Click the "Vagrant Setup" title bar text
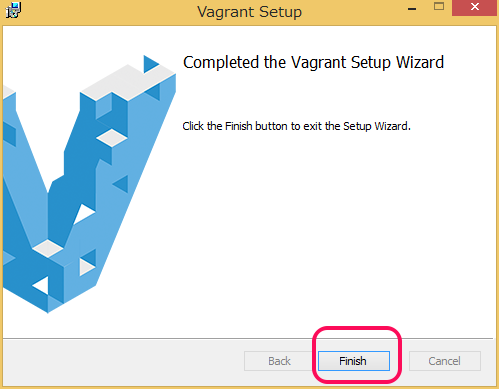Image resolution: width=499 pixels, height=389 pixels. tap(249, 12)
